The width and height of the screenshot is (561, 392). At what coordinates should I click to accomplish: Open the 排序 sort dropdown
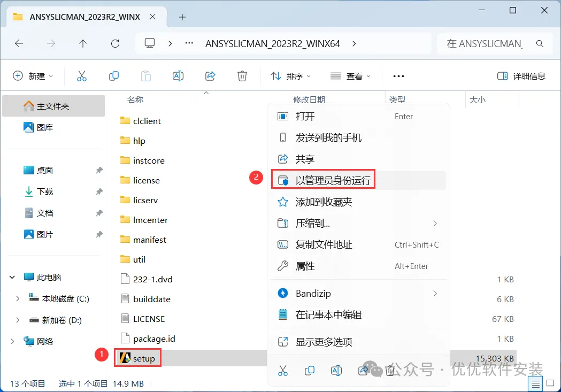click(x=290, y=76)
